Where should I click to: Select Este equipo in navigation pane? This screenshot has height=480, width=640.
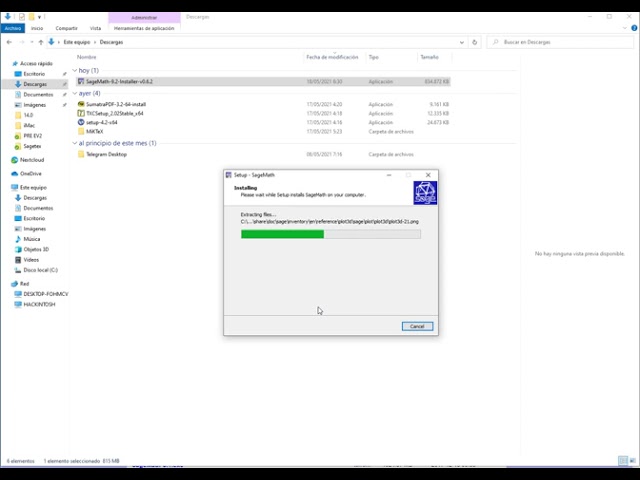(x=33, y=187)
